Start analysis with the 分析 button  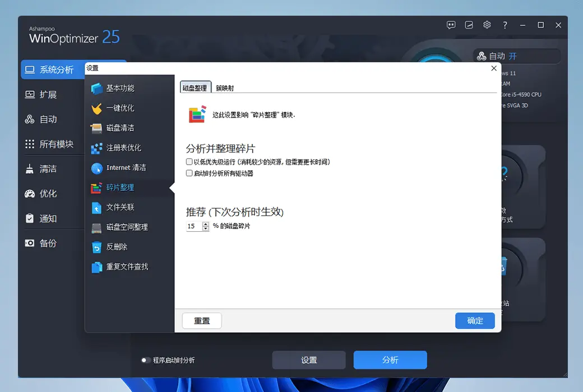point(390,360)
